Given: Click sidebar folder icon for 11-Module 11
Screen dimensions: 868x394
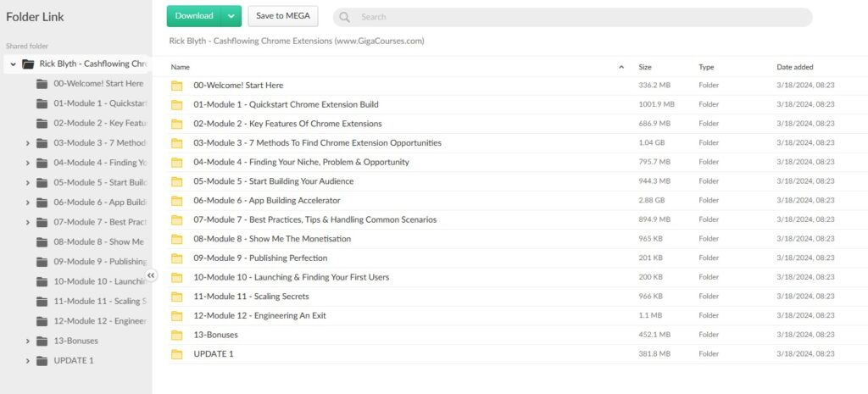Looking at the screenshot, I should [x=42, y=302].
